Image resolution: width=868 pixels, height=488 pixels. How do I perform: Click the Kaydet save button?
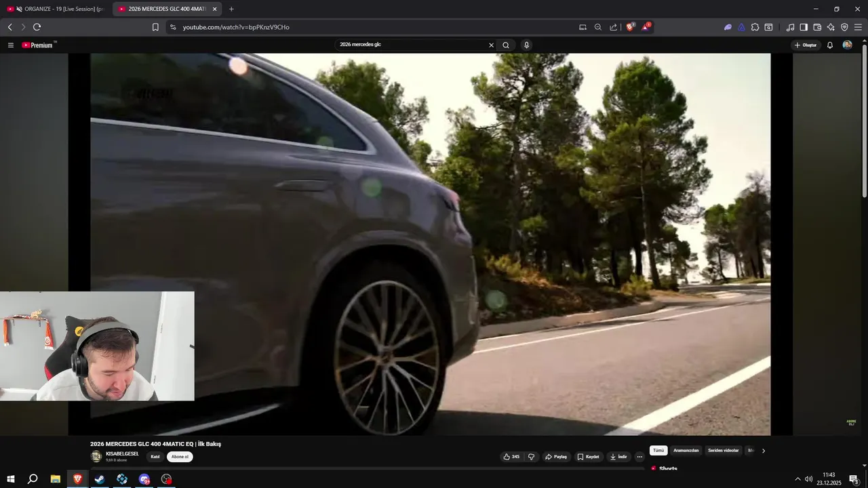pos(588,457)
